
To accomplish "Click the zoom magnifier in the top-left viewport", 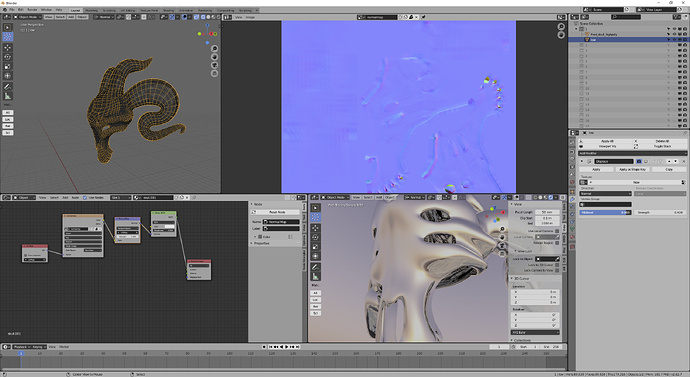I will (214, 48).
